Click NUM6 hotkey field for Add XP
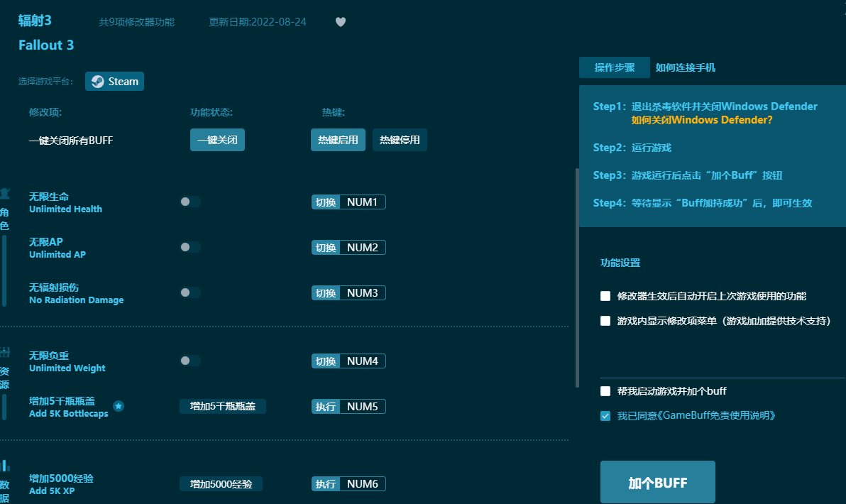846x504 pixels. pyautogui.click(x=362, y=484)
